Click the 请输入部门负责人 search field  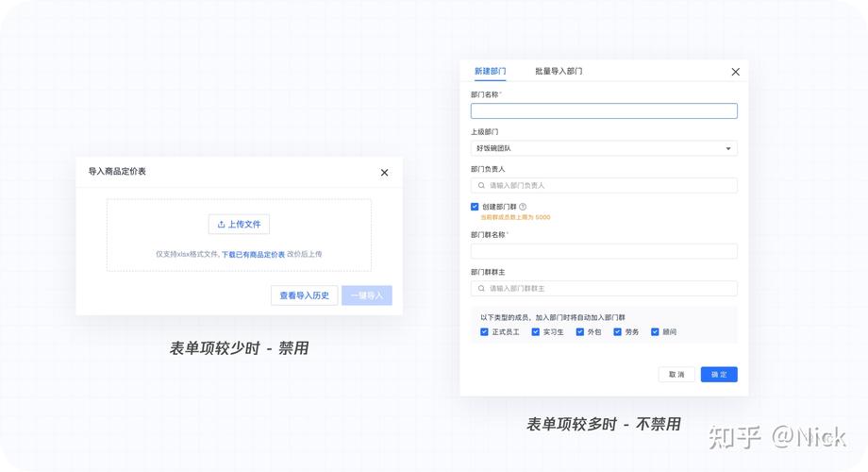click(604, 186)
